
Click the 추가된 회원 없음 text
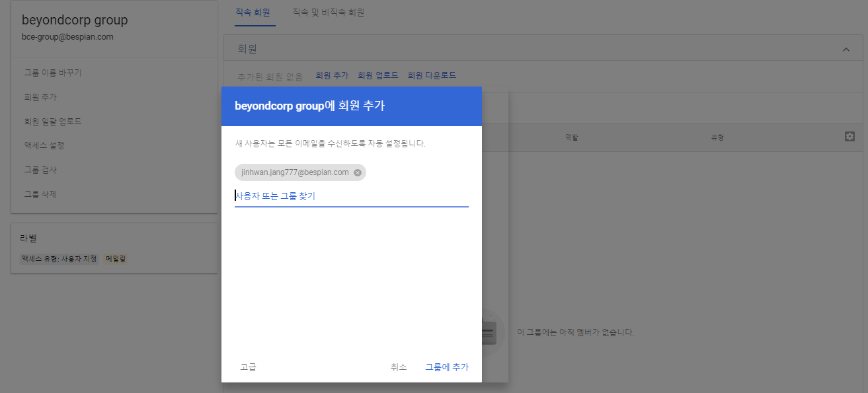click(270, 76)
